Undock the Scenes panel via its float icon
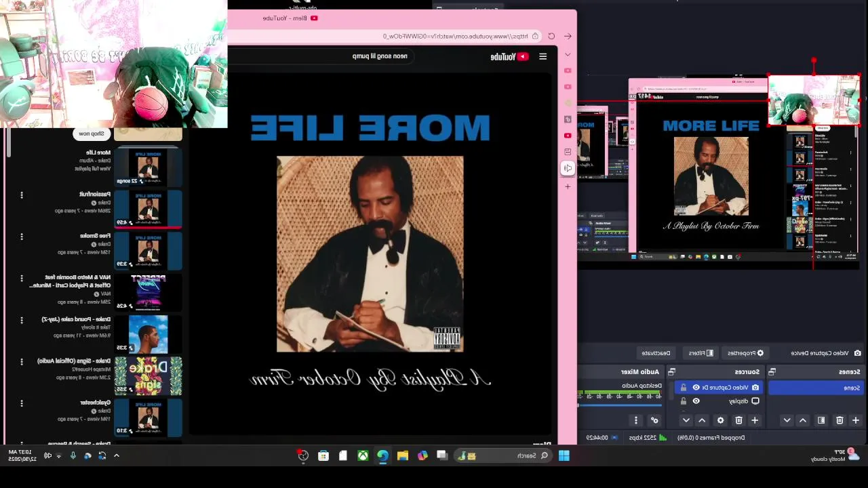 point(772,371)
